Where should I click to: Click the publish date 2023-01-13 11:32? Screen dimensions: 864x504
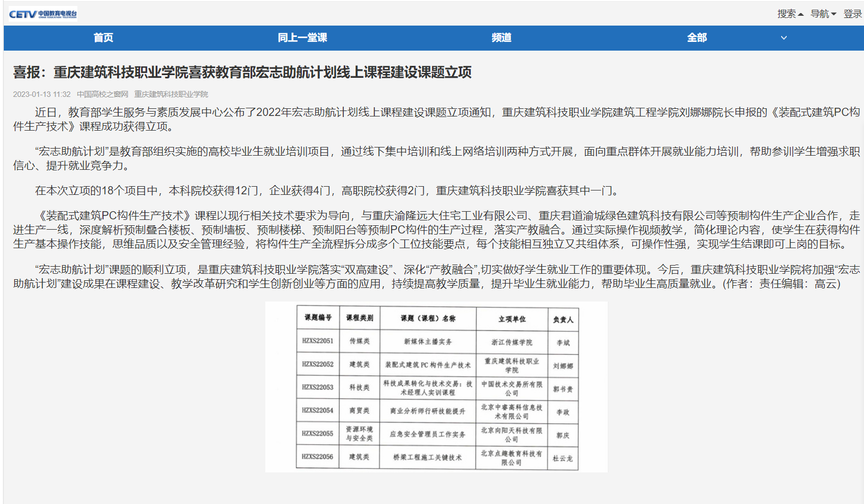tap(42, 94)
